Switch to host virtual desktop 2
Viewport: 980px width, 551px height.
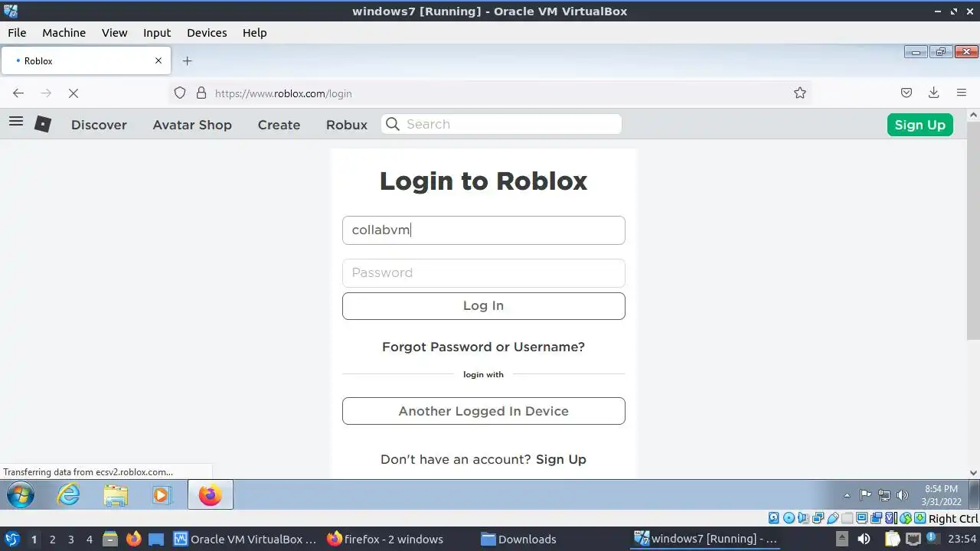tap(52, 539)
